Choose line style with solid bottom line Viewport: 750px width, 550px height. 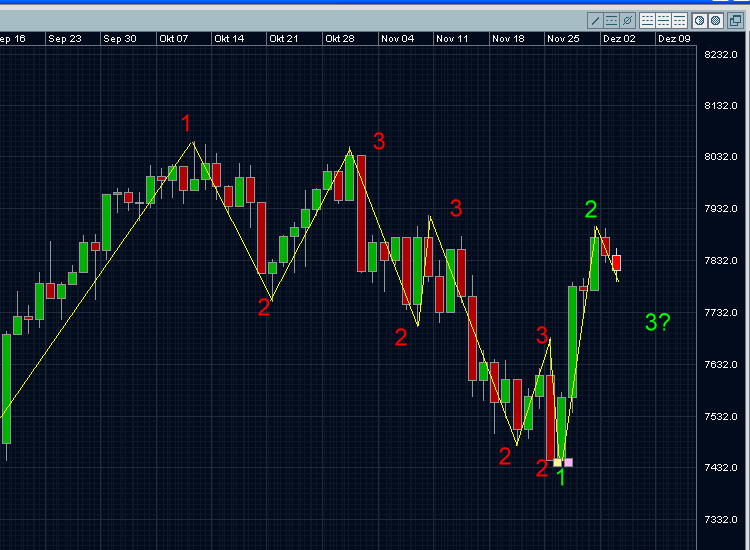(x=647, y=21)
